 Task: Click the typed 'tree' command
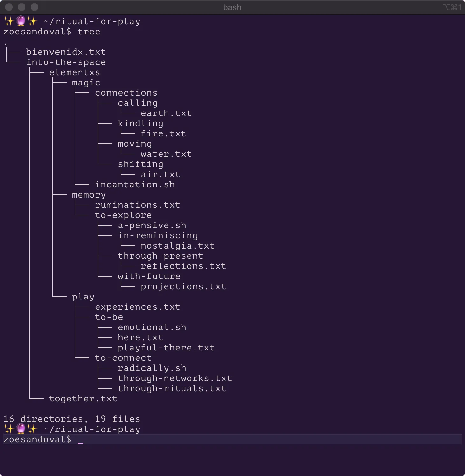coord(89,32)
